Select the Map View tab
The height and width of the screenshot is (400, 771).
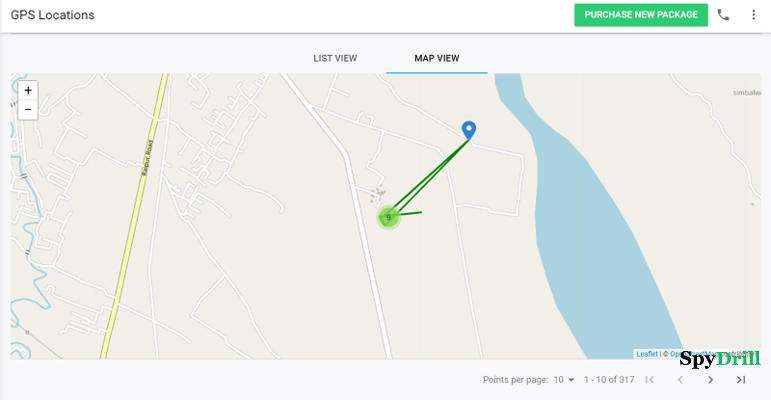[437, 58]
